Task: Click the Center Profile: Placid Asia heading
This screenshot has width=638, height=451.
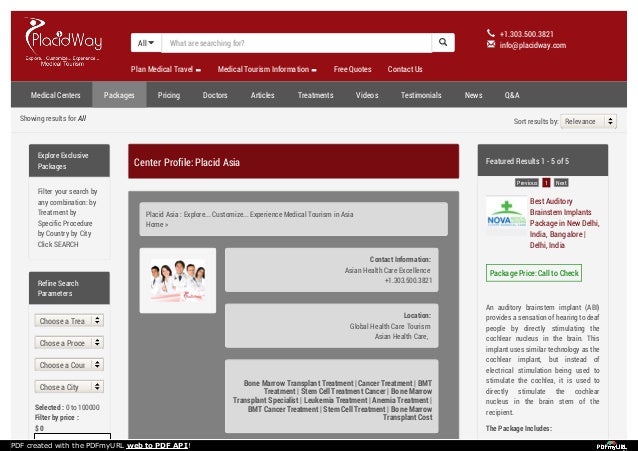Action: pos(187,162)
